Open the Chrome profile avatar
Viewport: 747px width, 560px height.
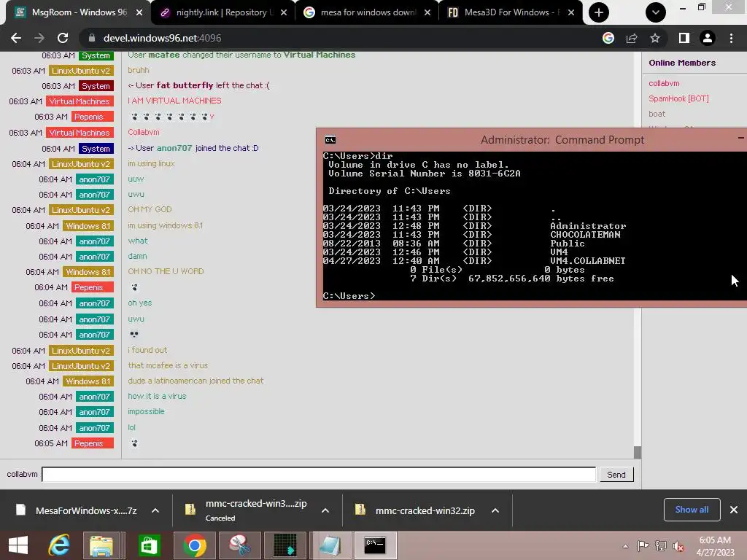click(x=708, y=38)
